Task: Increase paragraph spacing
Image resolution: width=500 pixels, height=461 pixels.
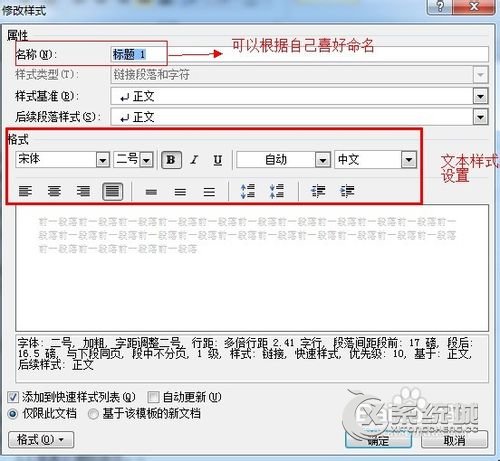Action: coord(248,191)
